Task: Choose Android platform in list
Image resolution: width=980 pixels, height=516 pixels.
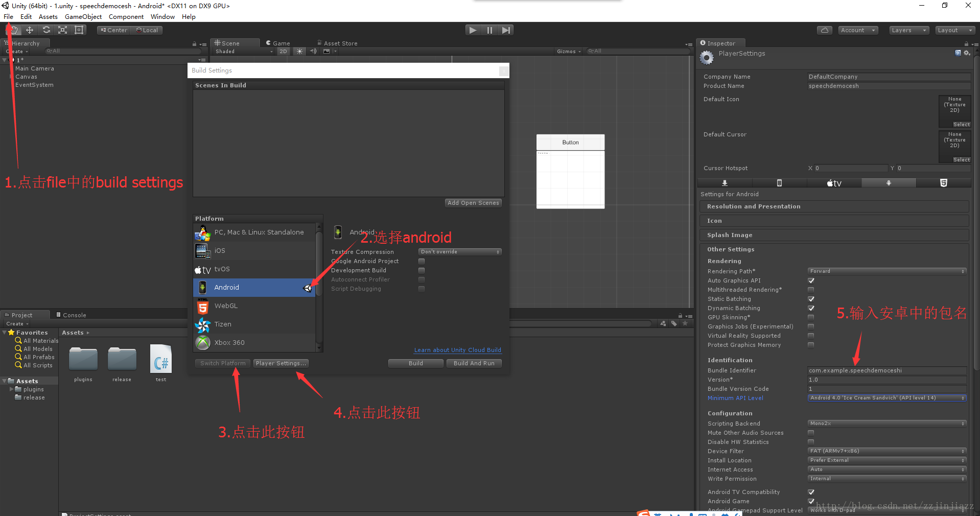Action: [254, 288]
